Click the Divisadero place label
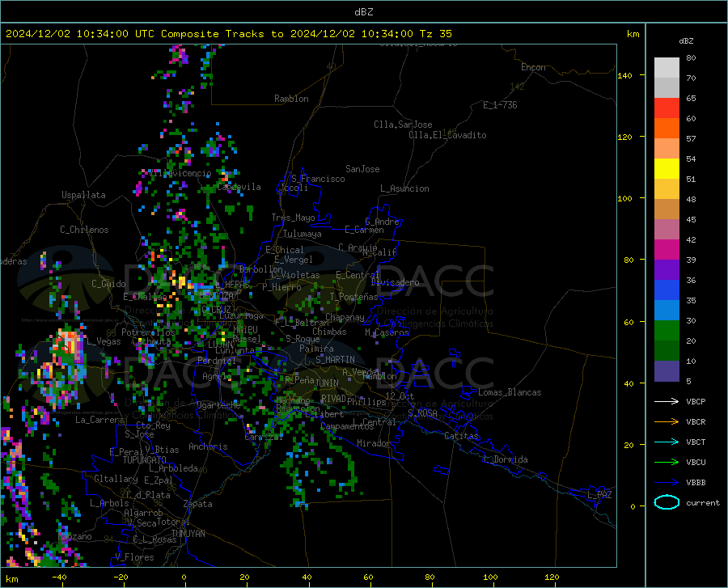Screen dimensions: 728x588 click(x=395, y=282)
